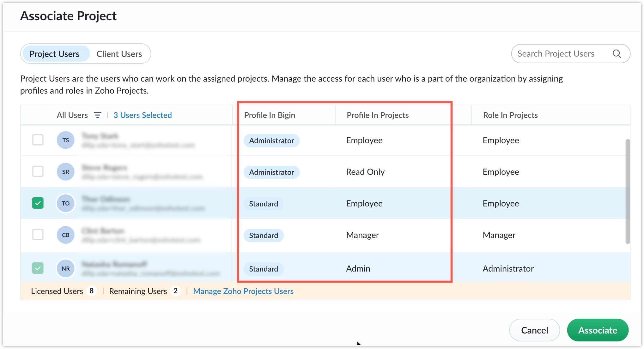Uncheck the box for user NR
This screenshot has width=644, height=349.
(x=38, y=268)
